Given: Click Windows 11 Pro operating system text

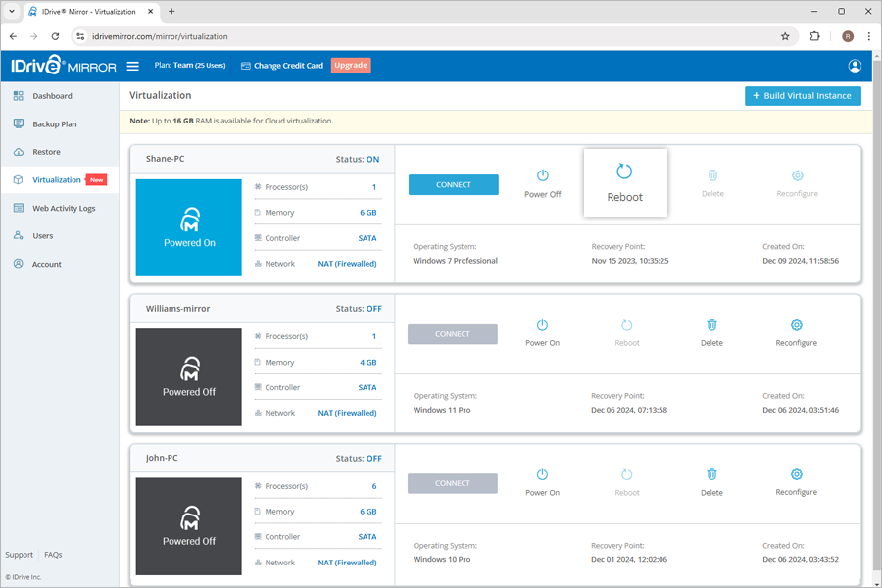Looking at the screenshot, I should 442,410.
